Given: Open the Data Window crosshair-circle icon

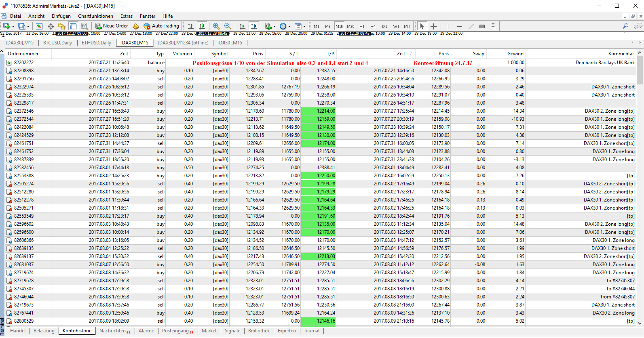Looking at the screenshot, I should (x=51, y=26).
